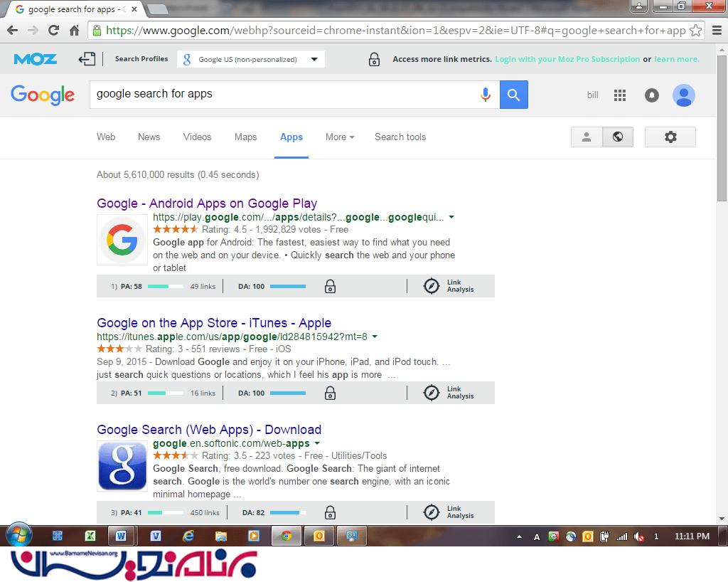Toggle private results person icon
Screen dimensions: 728x582
[x=587, y=137]
